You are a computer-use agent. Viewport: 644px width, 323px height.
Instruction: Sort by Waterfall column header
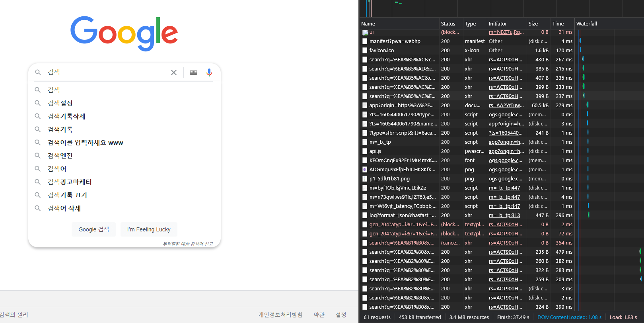point(609,23)
